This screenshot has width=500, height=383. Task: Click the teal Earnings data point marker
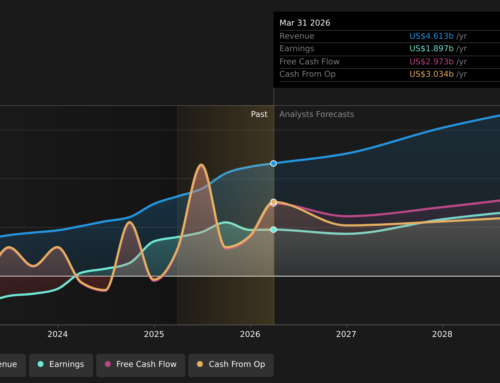coord(273,230)
